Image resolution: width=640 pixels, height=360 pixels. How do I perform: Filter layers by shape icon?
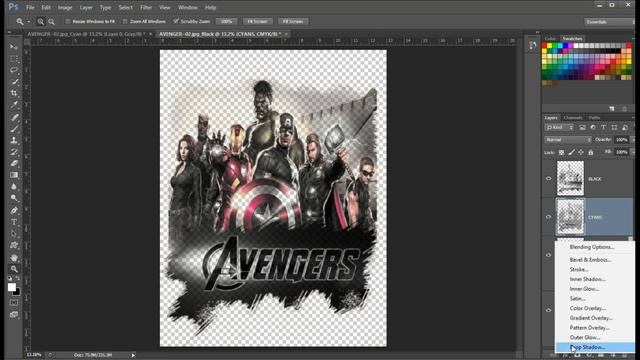click(614, 128)
